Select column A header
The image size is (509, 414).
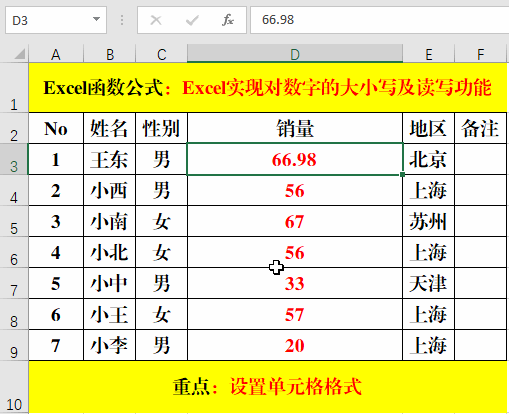[56, 54]
